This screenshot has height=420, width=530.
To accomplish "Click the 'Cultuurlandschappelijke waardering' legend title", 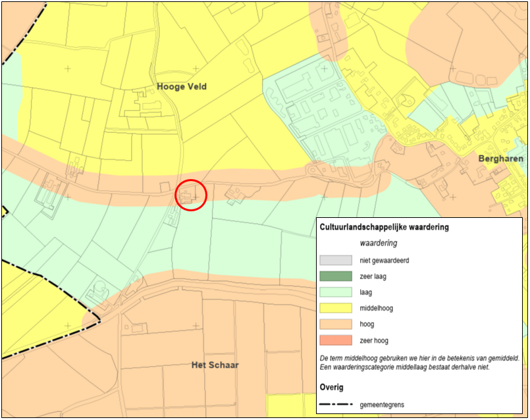I will (384, 227).
